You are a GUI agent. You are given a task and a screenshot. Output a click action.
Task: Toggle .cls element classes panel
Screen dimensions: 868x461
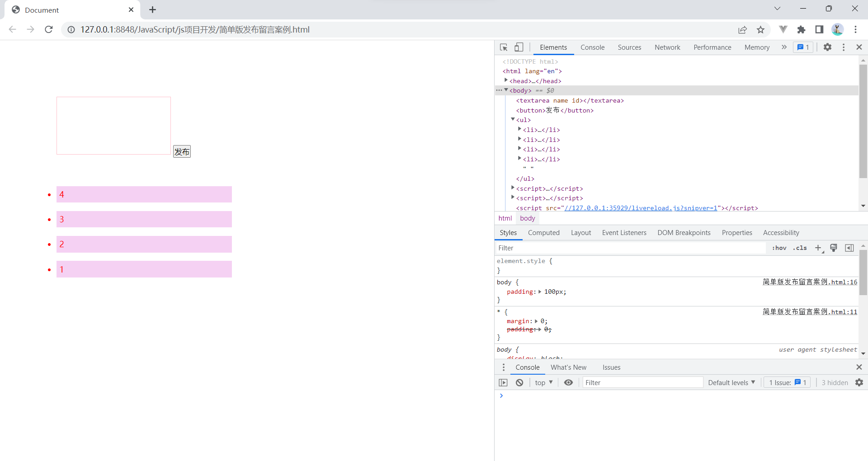coord(800,248)
